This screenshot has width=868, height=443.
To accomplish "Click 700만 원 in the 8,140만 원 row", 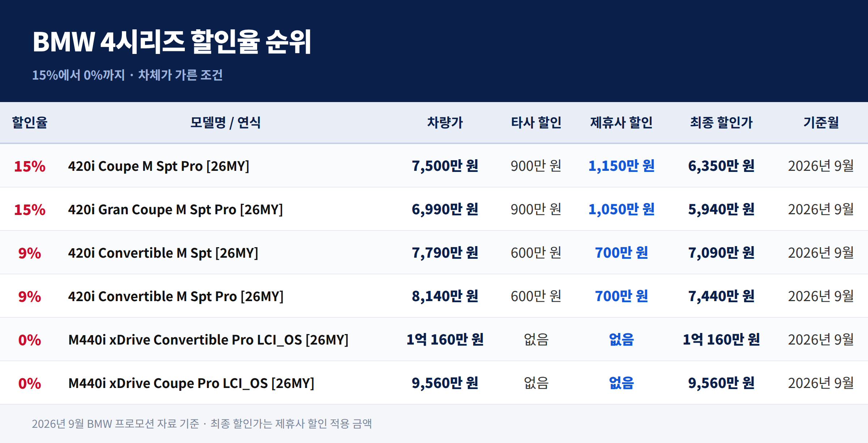I will click(x=621, y=296).
